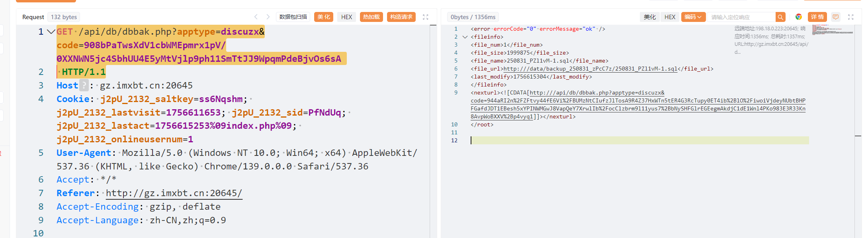Toggle HEX view in the Request panel
The height and width of the screenshot is (238, 868).
[x=346, y=17]
